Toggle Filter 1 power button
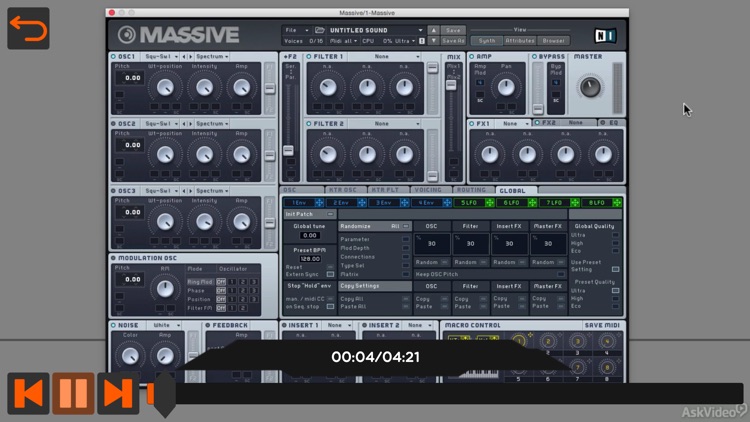The width and height of the screenshot is (750, 422). (309, 56)
